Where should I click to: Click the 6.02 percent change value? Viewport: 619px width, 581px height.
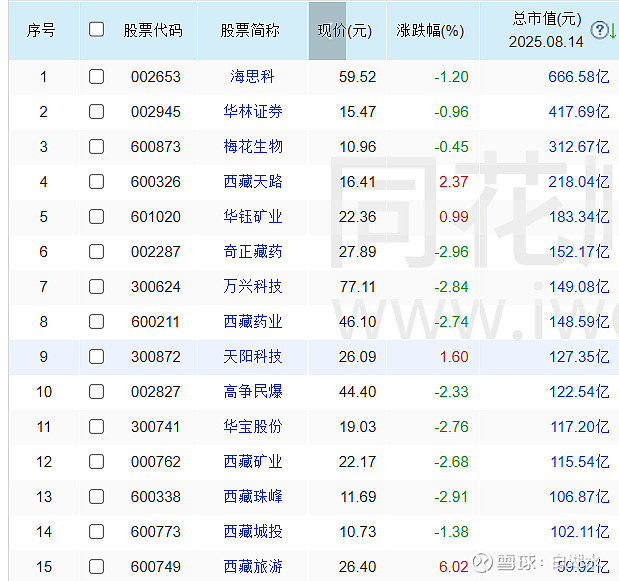(x=454, y=567)
